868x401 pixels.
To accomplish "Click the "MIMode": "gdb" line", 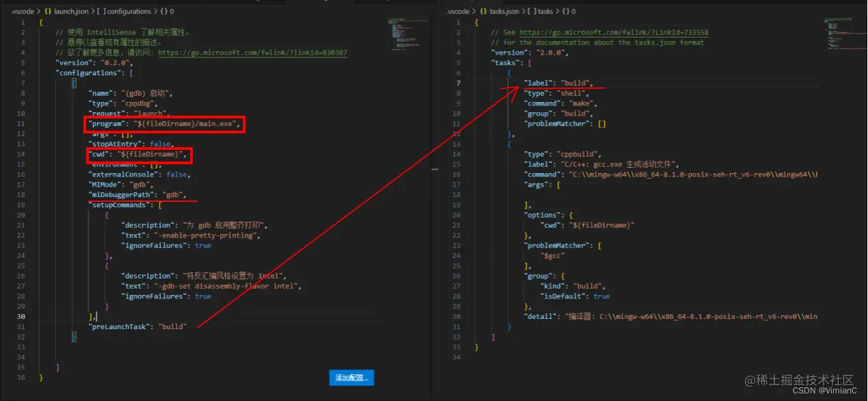I will point(121,185).
